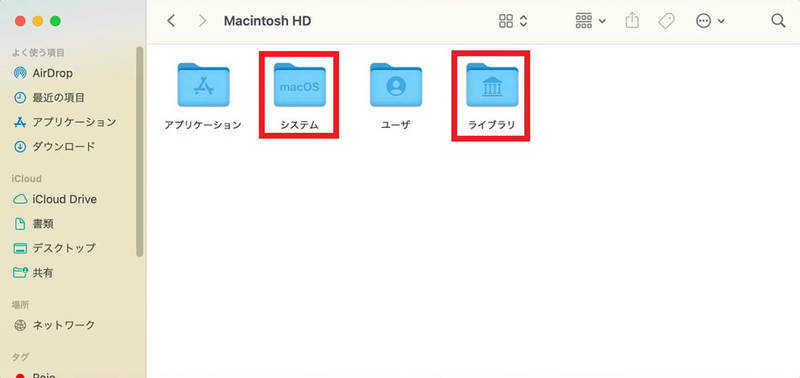The height and width of the screenshot is (378, 800).
Task: Click the Macintosh HD window title
Action: coord(267,21)
